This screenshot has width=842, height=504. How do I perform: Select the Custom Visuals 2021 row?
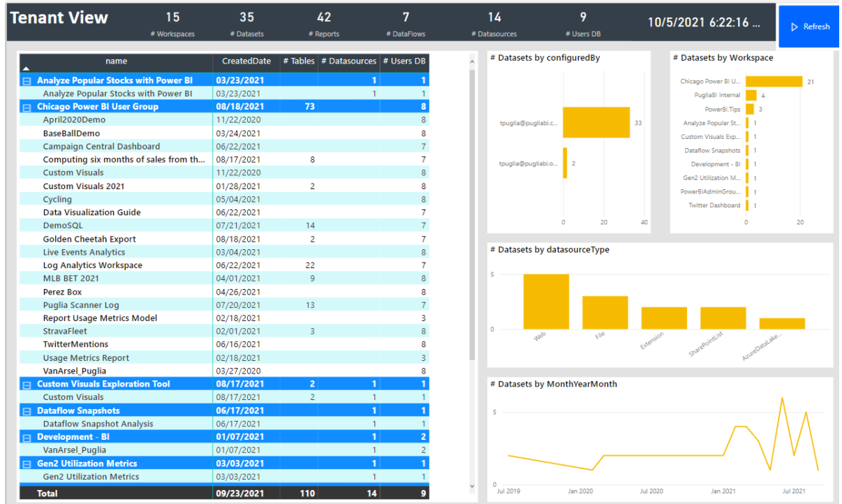[x=224, y=186]
